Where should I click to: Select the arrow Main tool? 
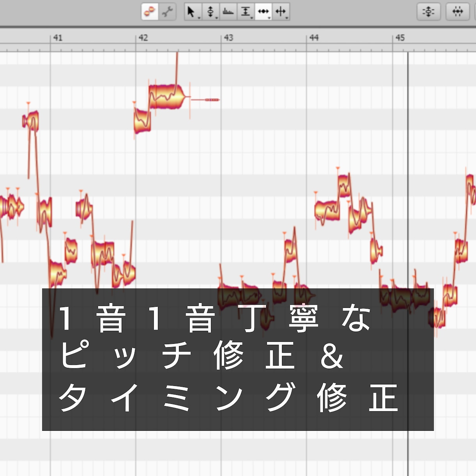coord(192,12)
